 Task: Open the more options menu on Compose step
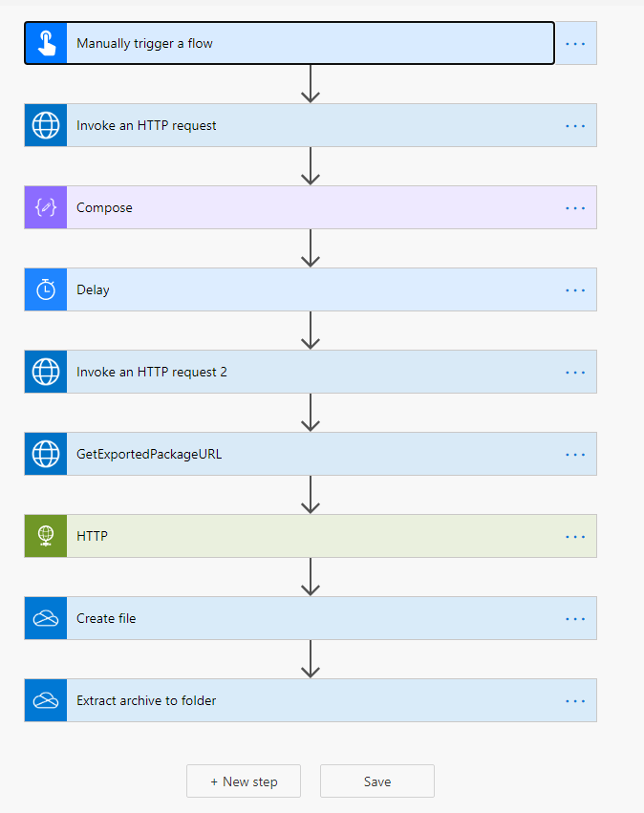(x=575, y=208)
